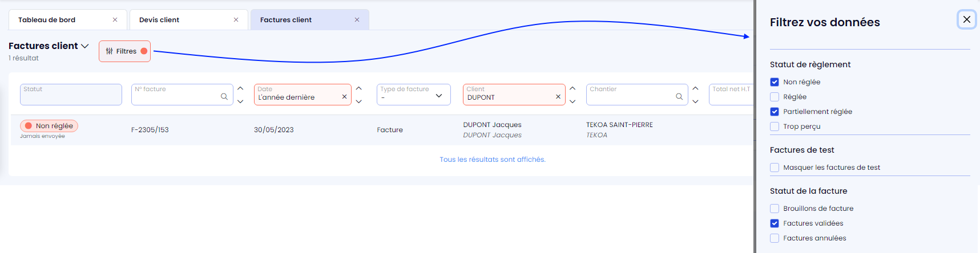Expand the Factures client title dropdown
Viewport: 980px width, 253px height.
point(85,46)
